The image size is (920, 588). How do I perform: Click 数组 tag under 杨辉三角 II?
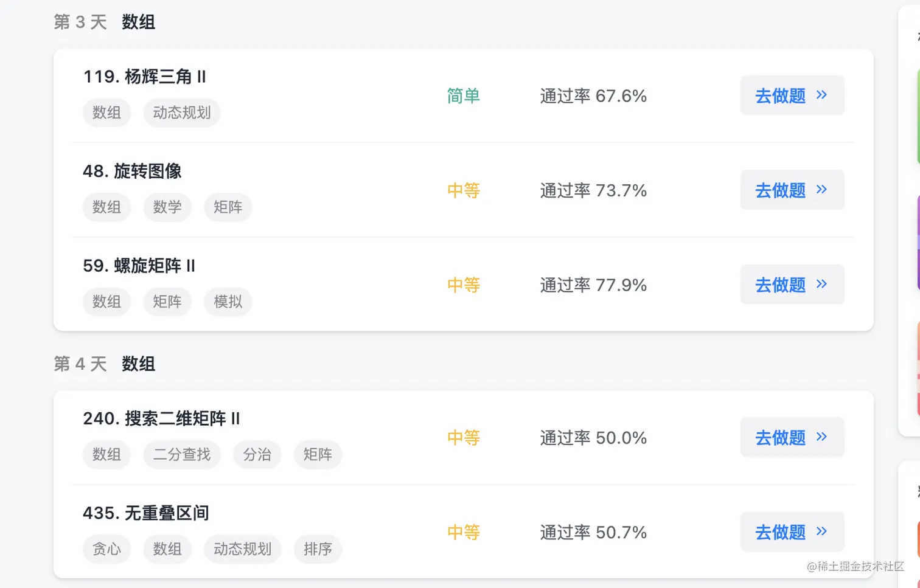click(106, 112)
